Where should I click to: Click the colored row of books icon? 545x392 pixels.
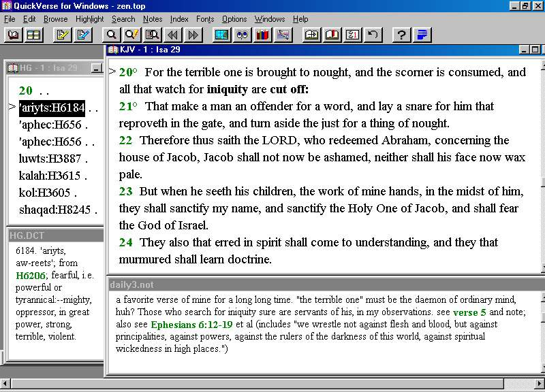[262, 35]
